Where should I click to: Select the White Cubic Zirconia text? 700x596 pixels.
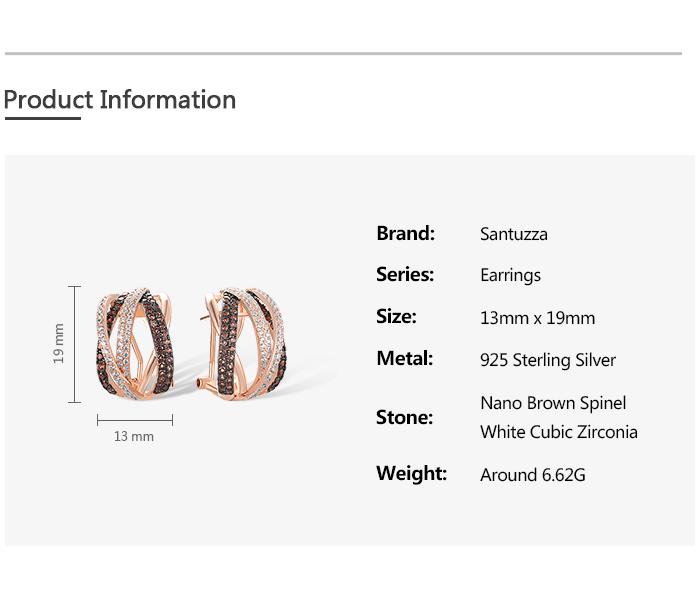pos(558,433)
